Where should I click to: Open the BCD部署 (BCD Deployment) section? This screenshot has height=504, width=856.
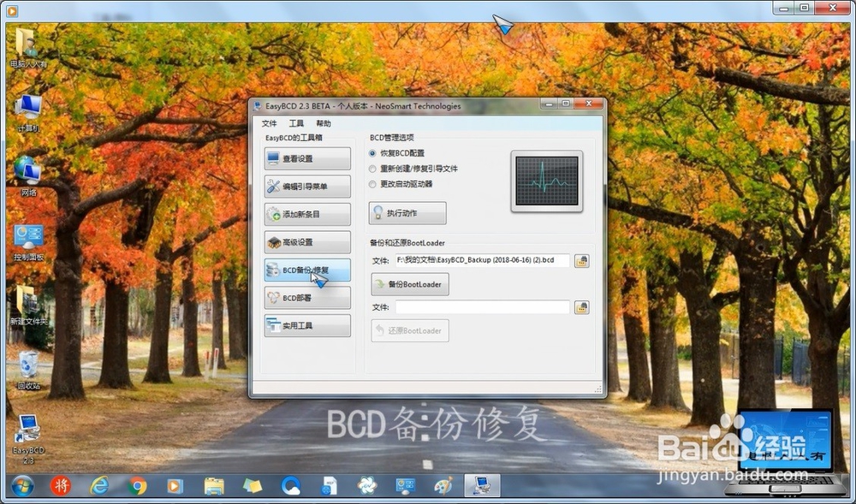pyautogui.click(x=307, y=298)
